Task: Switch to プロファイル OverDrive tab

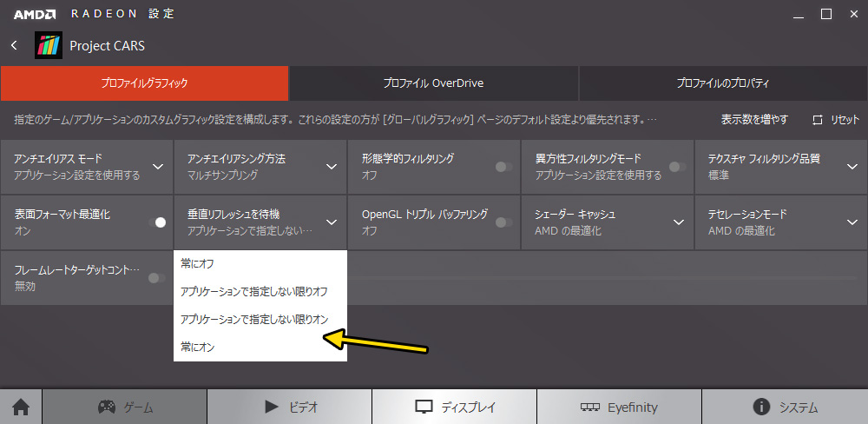Action: 433,83
